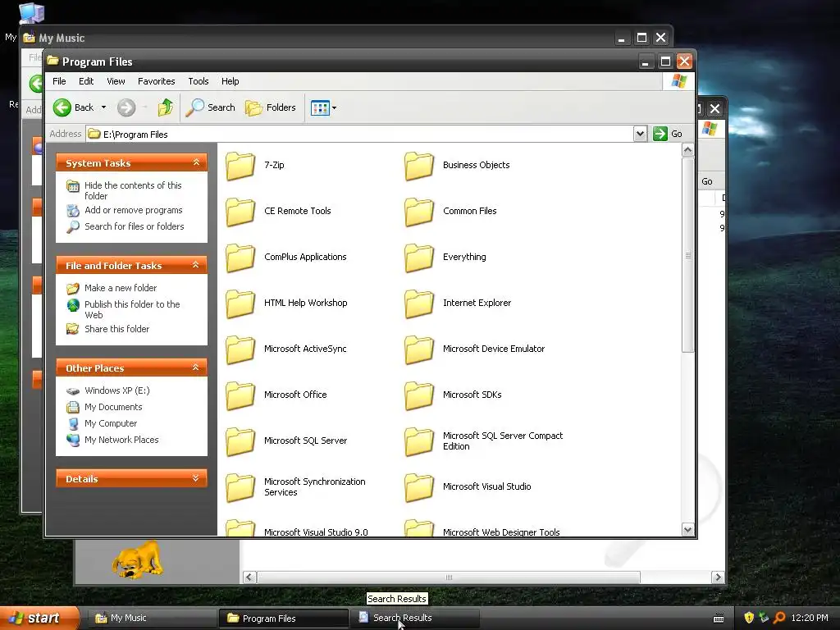The width and height of the screenshot is (840, 630).
Task: Open the View menu
Action: 116,81
